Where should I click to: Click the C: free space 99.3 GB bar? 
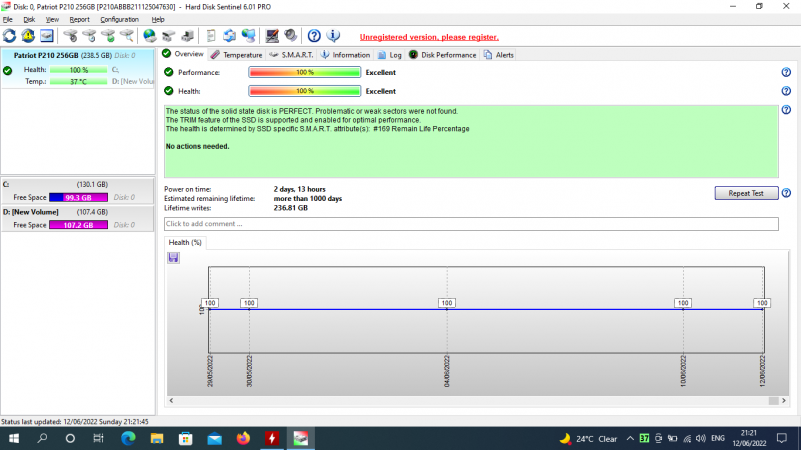pos(79,197)
